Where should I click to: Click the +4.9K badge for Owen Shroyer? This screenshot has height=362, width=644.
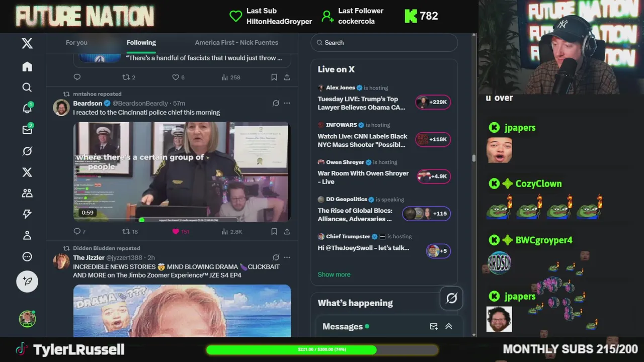pyautogui.click(x=434, y=176)
